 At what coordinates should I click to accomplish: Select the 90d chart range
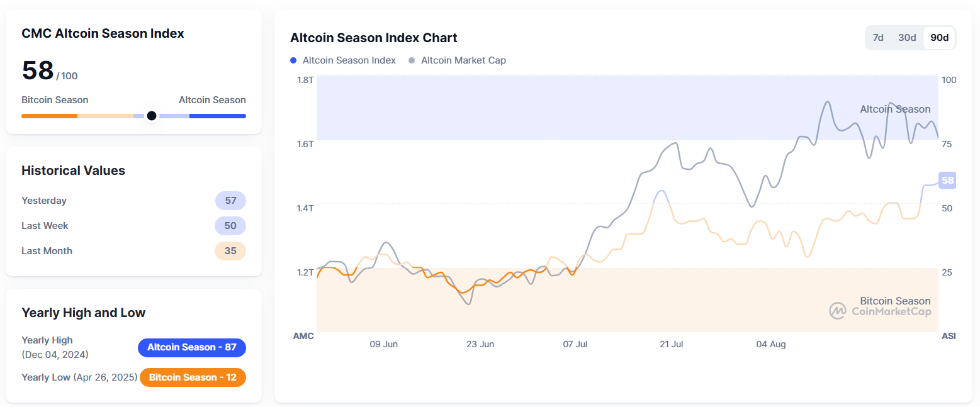(939, 38)
